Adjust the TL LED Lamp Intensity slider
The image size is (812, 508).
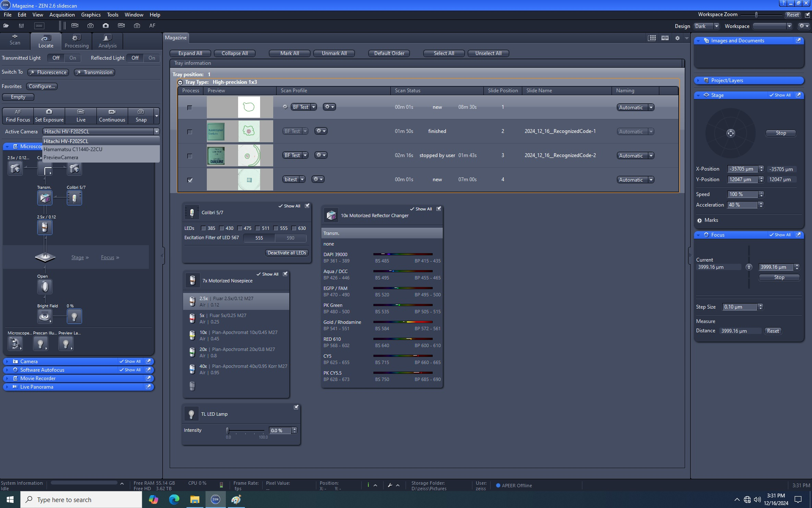228,431
